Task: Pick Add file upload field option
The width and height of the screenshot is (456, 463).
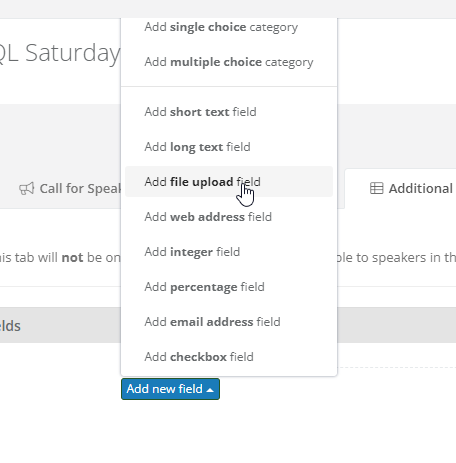Action: pyautogui.click(x=229, y=182)
